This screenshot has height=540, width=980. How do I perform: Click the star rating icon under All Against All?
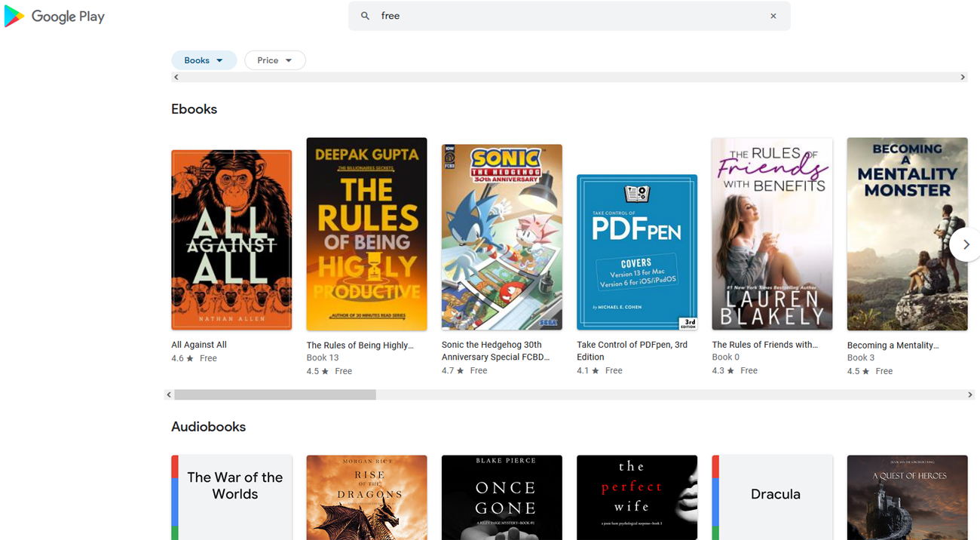click(191, 358)
